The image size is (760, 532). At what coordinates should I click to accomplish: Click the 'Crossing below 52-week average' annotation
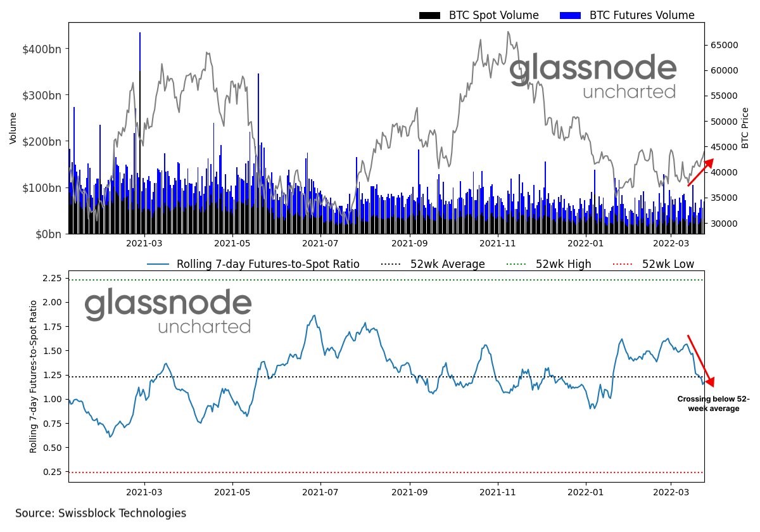[713, 404]
